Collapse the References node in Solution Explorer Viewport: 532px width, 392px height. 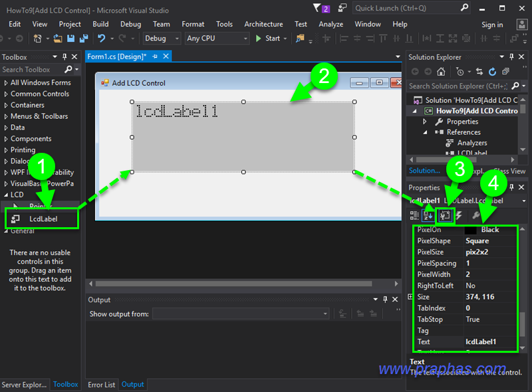tap(424, 132)
